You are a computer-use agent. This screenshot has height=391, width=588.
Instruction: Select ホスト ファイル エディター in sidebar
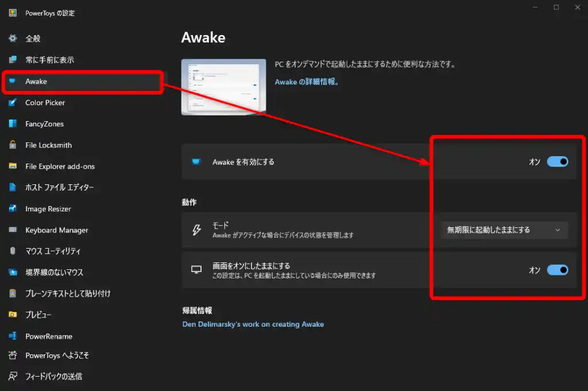tap(59, 188)
